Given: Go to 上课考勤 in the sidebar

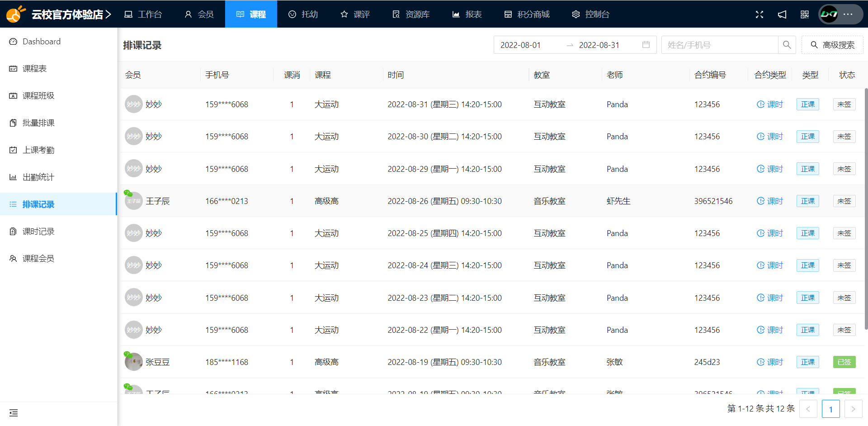Looking at the screenshot, I should pyautogui.click(x=38, y=150).
